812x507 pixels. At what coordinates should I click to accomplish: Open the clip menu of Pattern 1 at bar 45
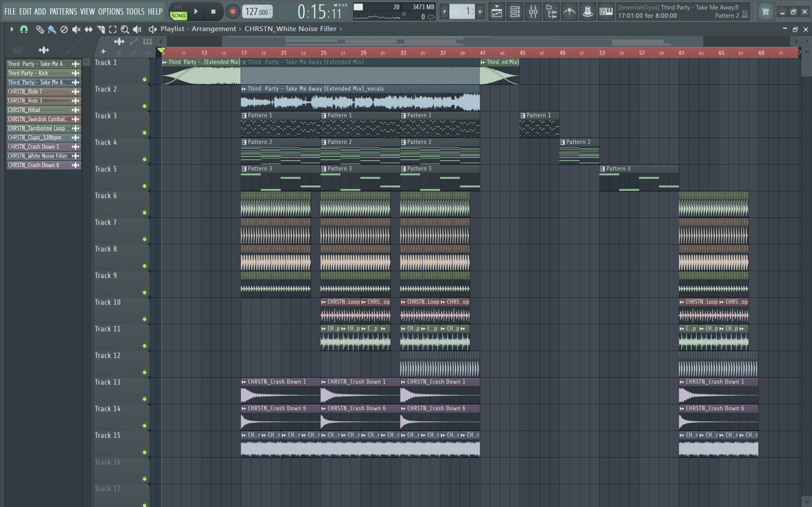click(523, 115)
